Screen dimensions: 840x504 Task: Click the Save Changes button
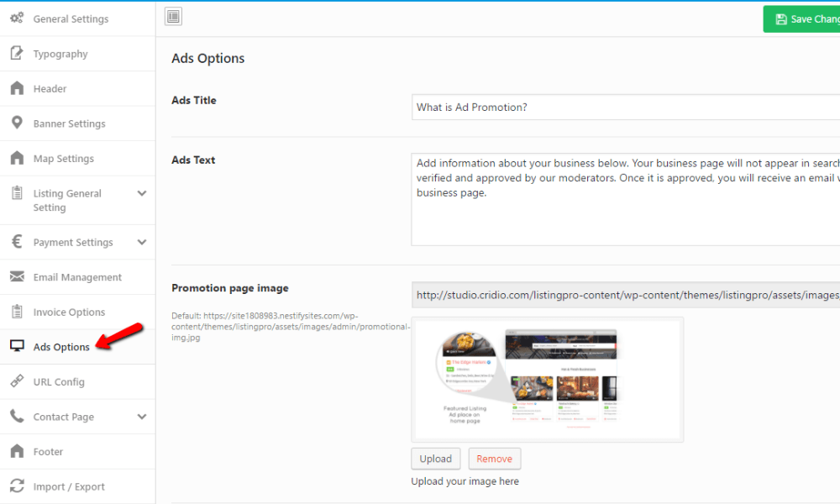811,18
